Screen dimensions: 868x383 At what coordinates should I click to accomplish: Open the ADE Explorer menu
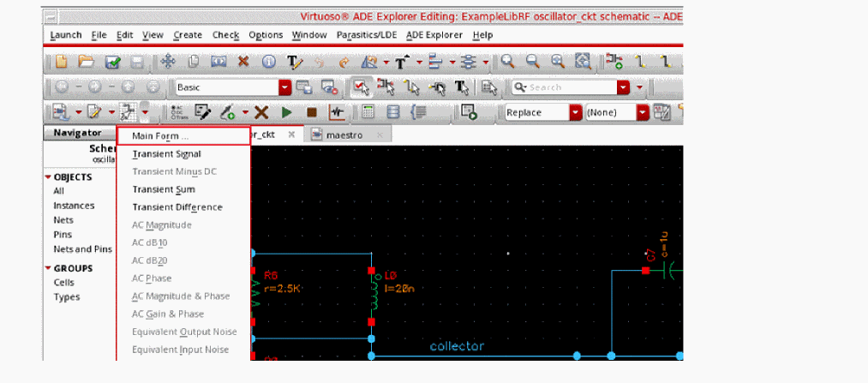point(434,35)
